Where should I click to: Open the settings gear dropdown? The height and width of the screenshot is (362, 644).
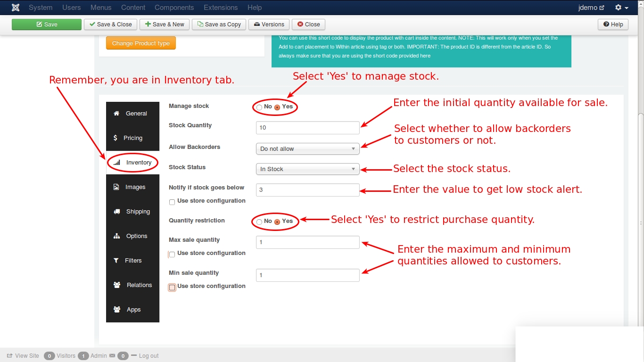coord(621,8)
